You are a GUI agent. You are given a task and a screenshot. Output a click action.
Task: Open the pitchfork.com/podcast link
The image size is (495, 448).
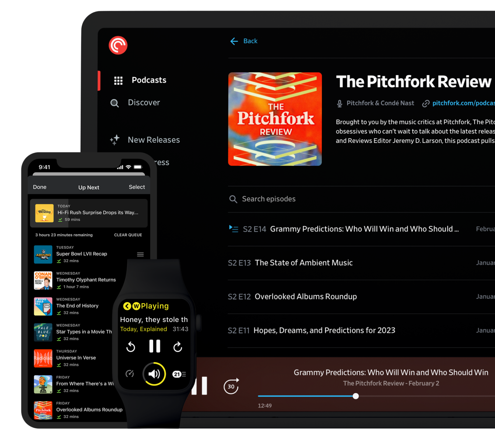[x=463, y=103]
